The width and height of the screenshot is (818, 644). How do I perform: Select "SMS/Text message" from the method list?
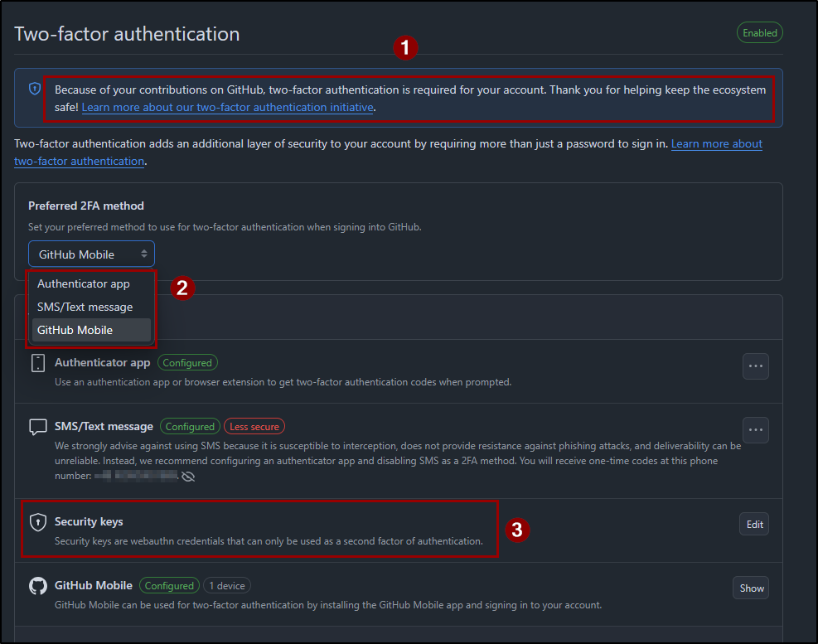click(86, 307)
